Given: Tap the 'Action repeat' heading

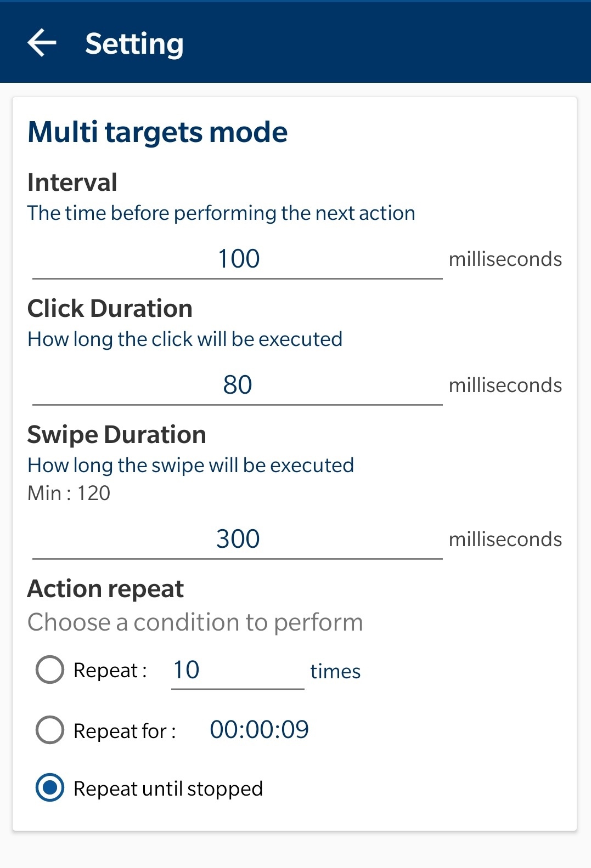Looking at the screenshot, I should click(x=105, y=589).
